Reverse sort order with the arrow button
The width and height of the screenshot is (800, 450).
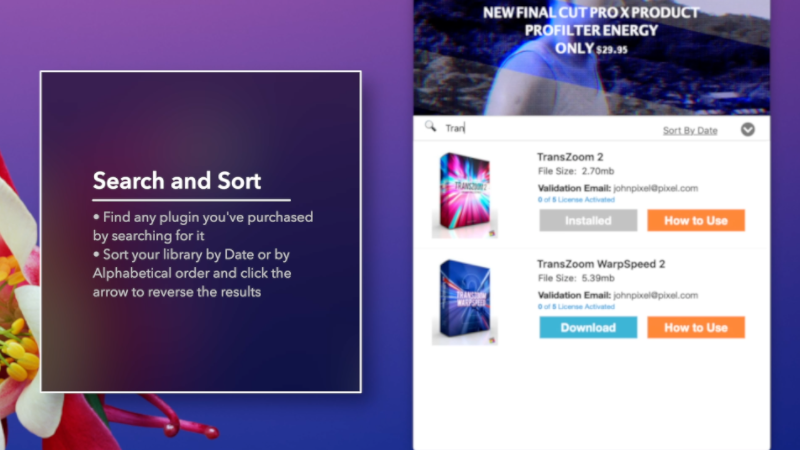tap(747, 130)
